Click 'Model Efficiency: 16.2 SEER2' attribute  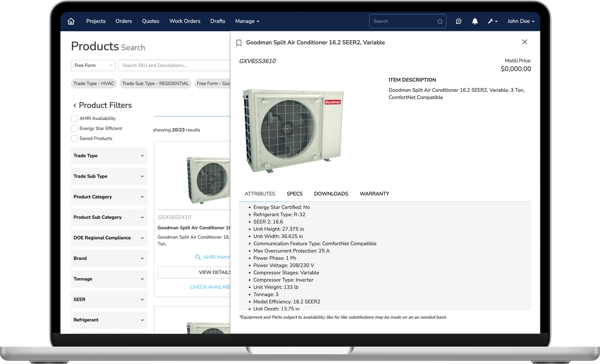pyautogui.click(x=286, y=302)
